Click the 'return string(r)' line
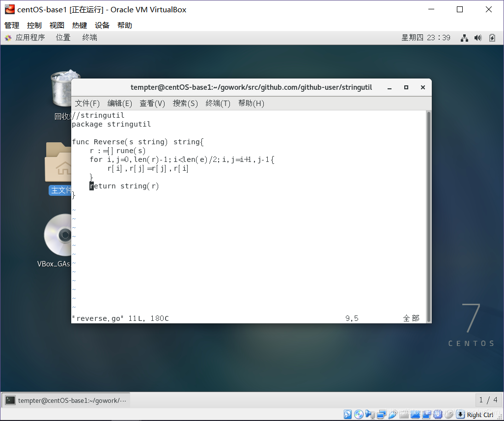This screenshot has width=504, height=421. (x=124, y=186)
